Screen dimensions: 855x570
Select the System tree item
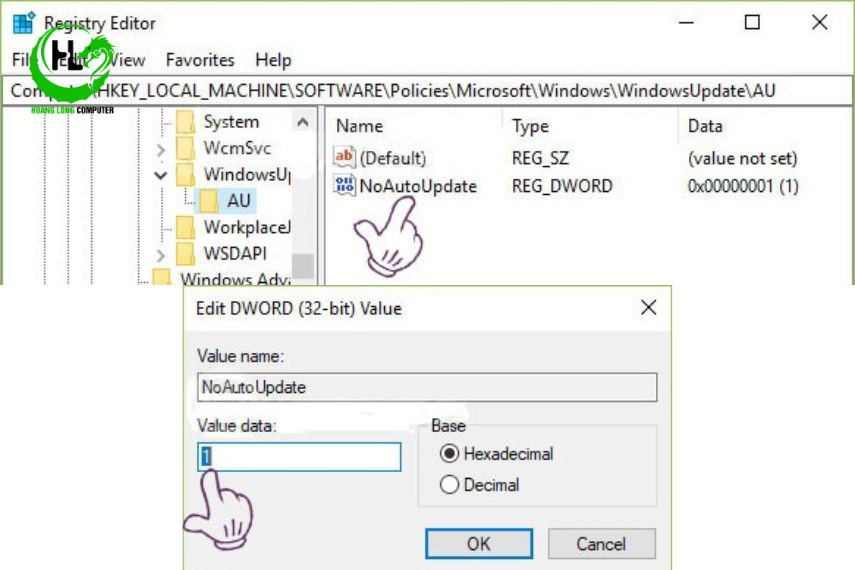(231, 122)
